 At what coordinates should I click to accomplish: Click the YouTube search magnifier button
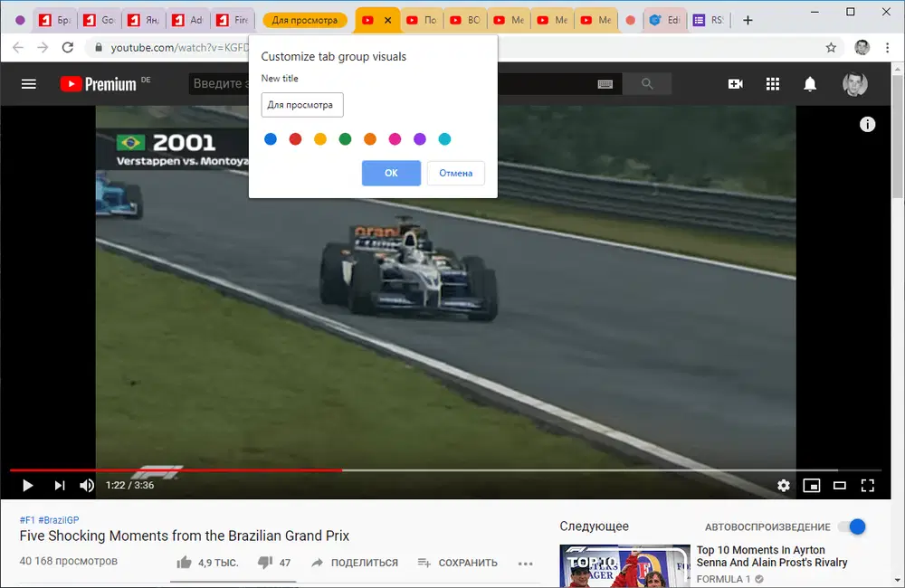(x=647, y=84)
